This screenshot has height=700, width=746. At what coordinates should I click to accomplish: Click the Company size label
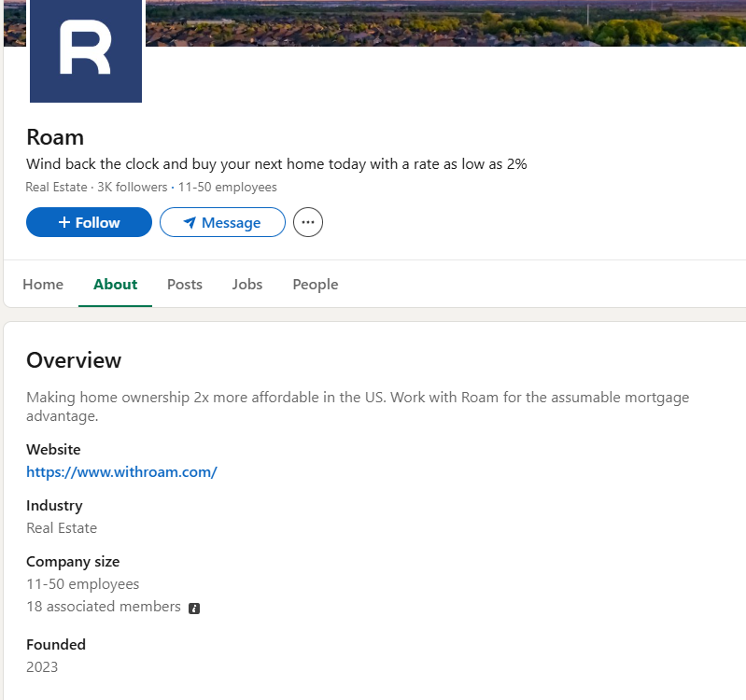[x=73, y=562]
